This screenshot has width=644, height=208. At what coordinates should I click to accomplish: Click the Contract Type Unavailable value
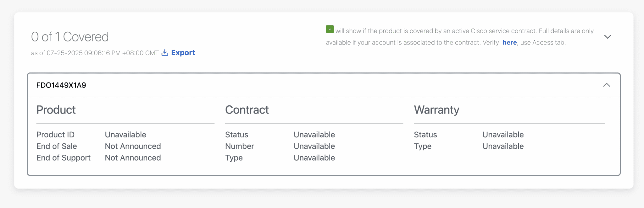(314, 158)
